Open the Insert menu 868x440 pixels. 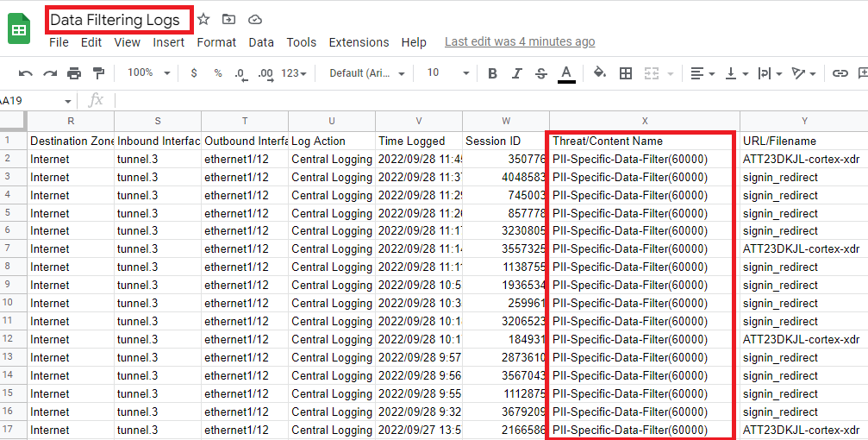tap(168, 42)
